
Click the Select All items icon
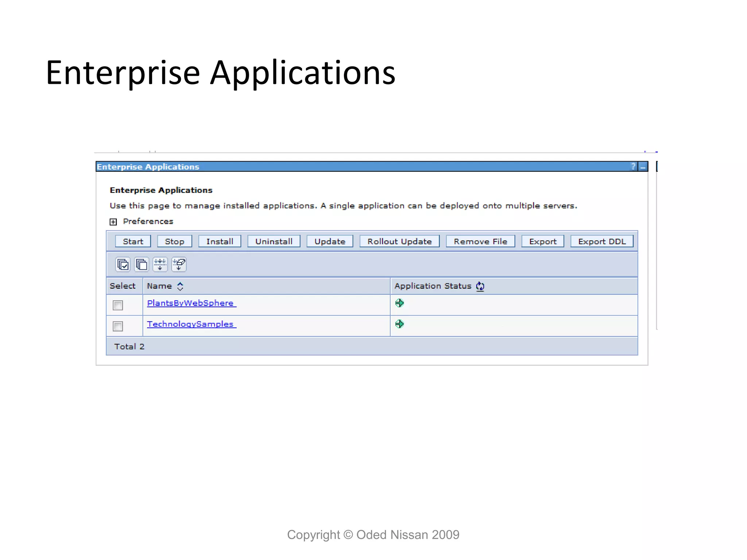click(123, 264)
